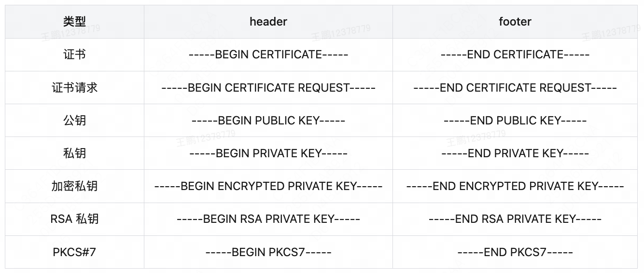The image size is (644, 273).
Task: Click the BEGIN CERTIFICATE header text
Action: pyautogui.click(x=268, y=55)
